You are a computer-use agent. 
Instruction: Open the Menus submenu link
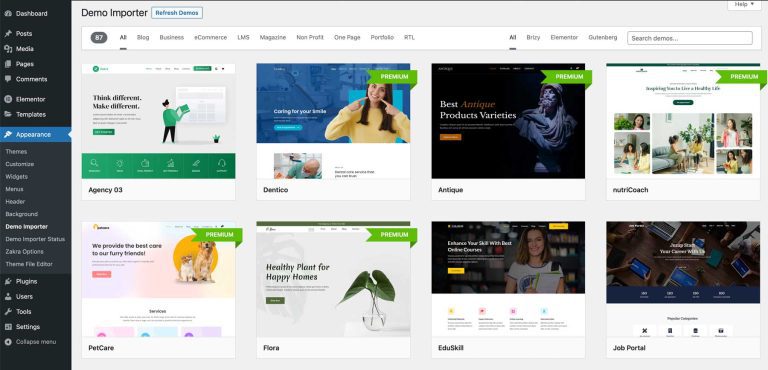pos(14,189)
